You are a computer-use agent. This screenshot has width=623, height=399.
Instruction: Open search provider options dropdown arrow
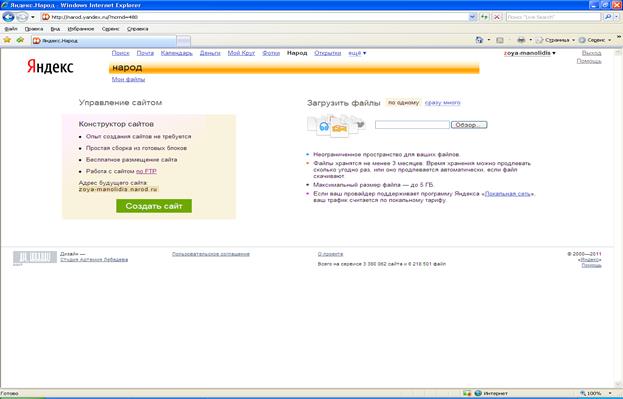point(617,17)
